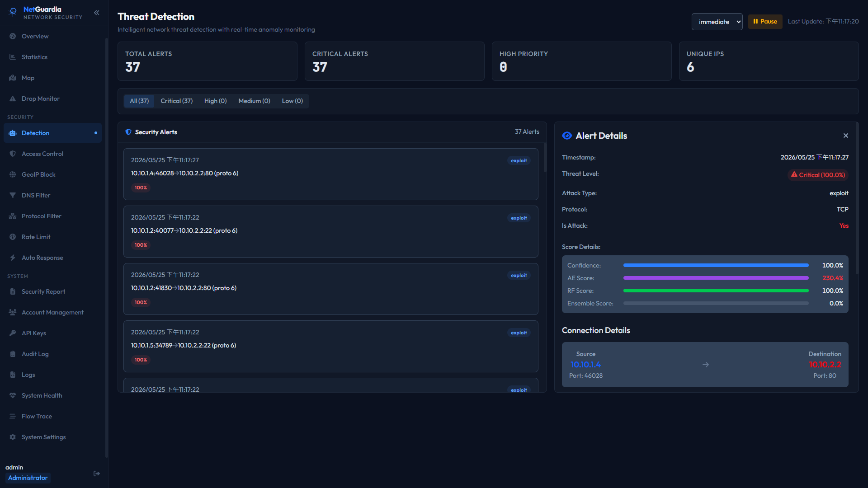Image resolution: width=868 pixels, height=488 pixels.
Task: Click the 100% badge on the 10.10.1.2:40077 alert
Action: coord(141,245)
